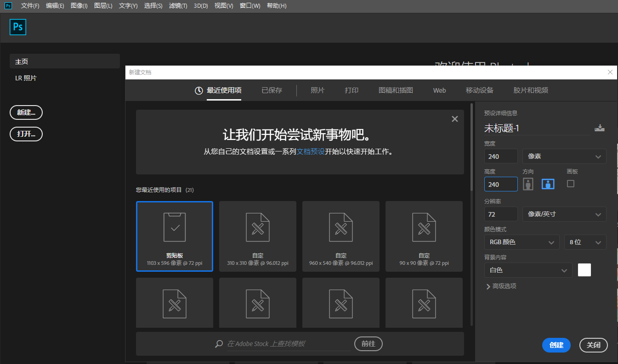The image size is (618, 364).
Task: Click the save preset icon beside the document title
Action: (599, 129)
